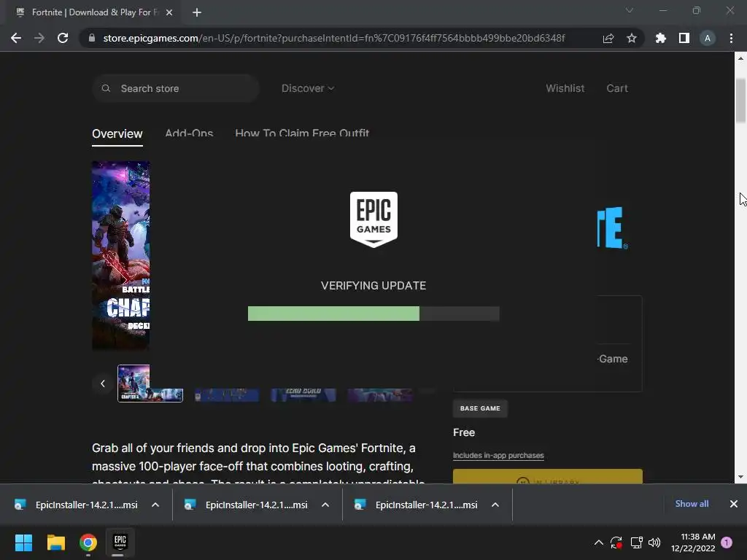The image size is (747, 560).
Task: Click the main Fortnite Chapter artwork
Action: click(x=120, y=255)
